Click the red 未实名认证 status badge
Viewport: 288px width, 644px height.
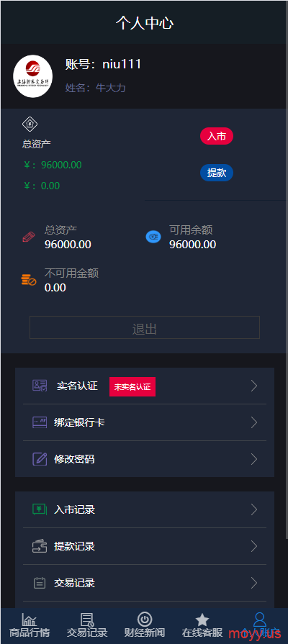pos(132,387)
